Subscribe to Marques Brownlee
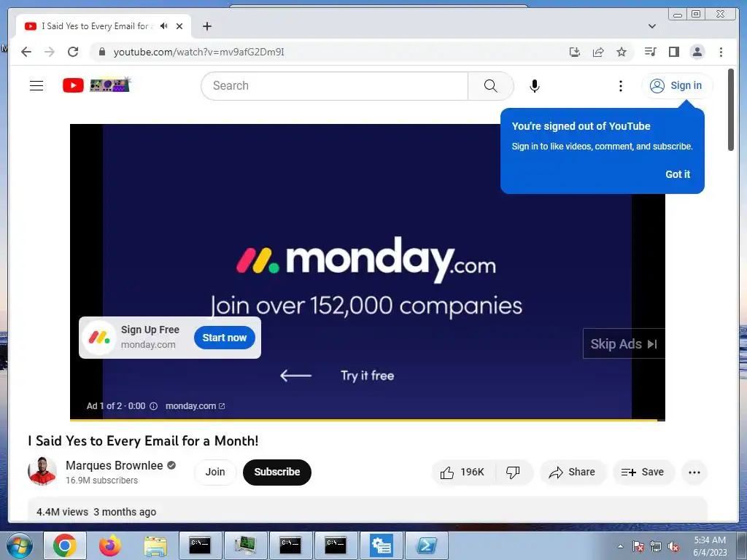The width and height of the screenshot is (747, 560). click(276, 472)
